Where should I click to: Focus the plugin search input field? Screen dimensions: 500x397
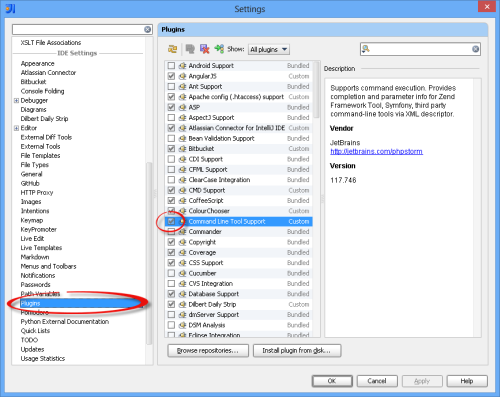click(x=421, y=49)
